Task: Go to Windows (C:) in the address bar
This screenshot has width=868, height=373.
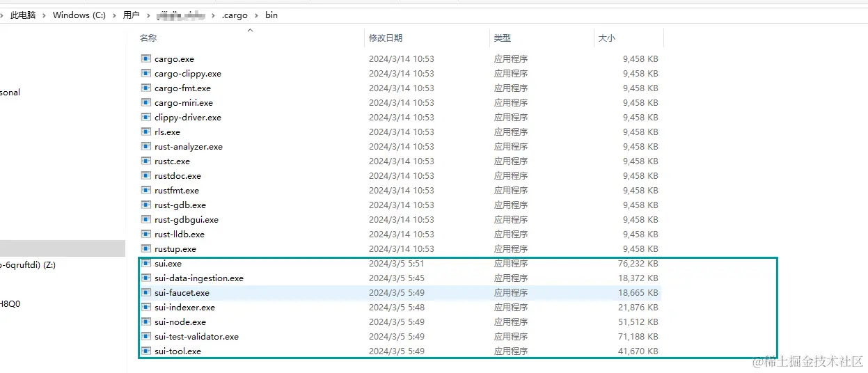Action: [79, 15]
